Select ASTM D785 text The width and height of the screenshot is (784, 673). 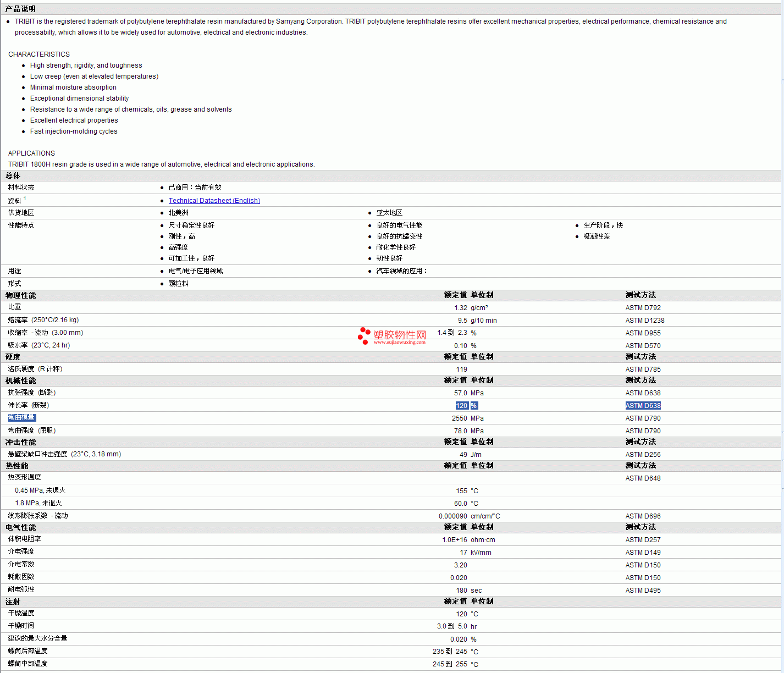643,369
